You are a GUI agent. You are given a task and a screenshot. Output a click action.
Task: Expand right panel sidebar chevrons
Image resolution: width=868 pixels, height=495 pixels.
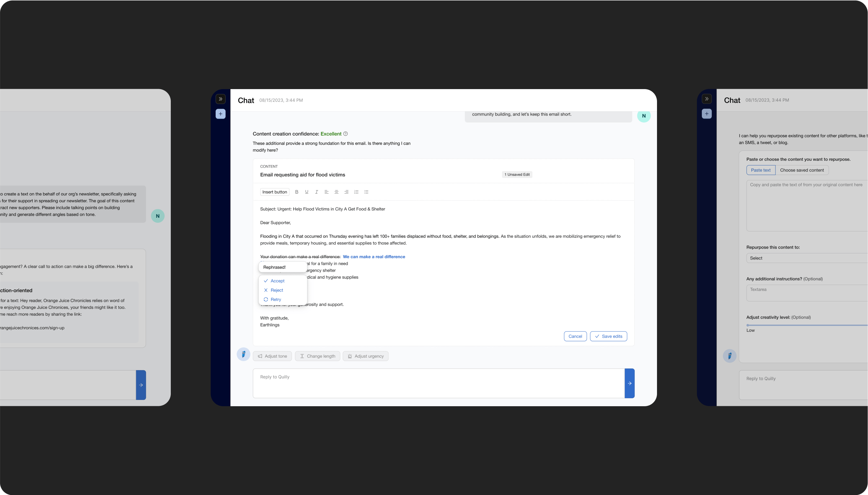707,99
